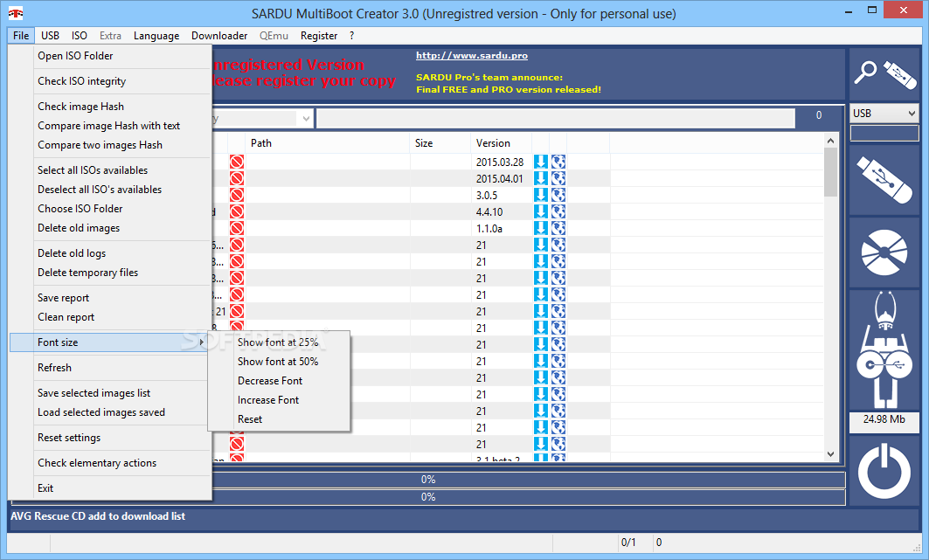Open the Downloader menu
The height and width of the screenshot is (560, 929).
219,36
